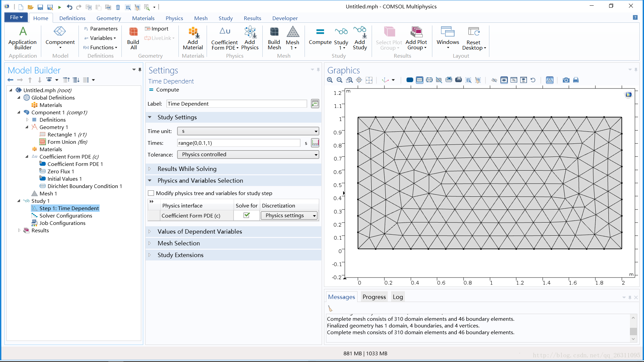Screen dimensions: 644x362
Task: Toggle Select Points mode in Graphics toolbar
Action: (429, 80)
